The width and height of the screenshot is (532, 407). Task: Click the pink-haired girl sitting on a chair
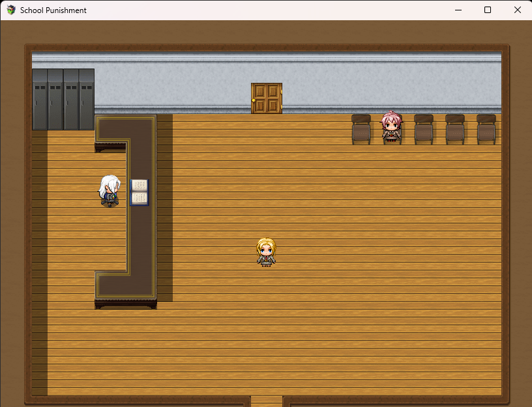click(x=392, y=126)
